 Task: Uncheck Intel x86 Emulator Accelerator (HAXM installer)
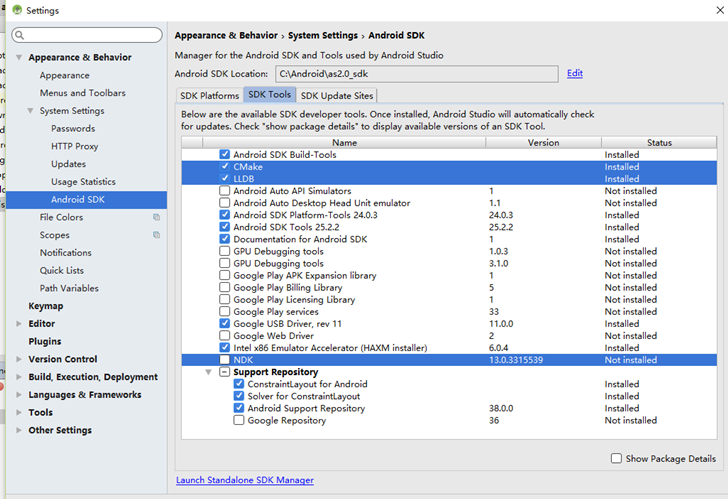tap(225, 347)
